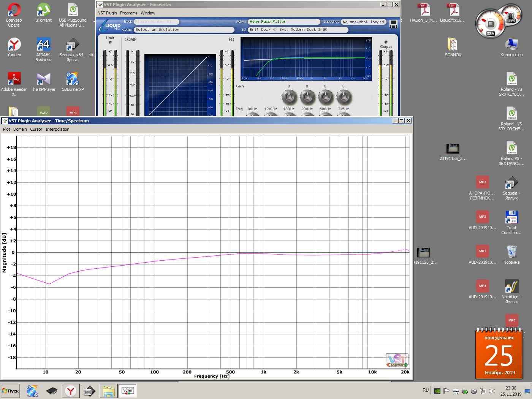Open the Plot menu
Viewport: 532px width, 399px height.
tap(6, 129)
